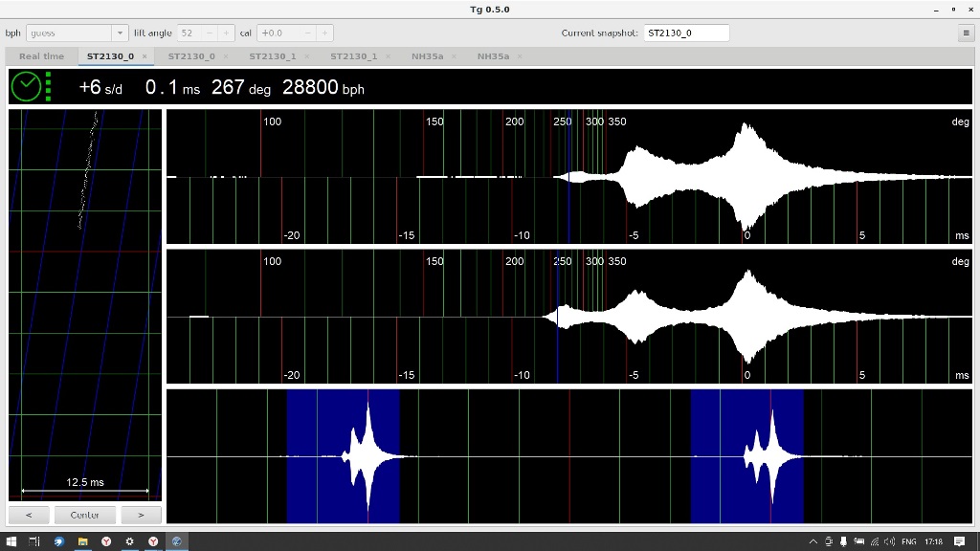Image resolution: width=980 pixels, height=551 pixels.
Task: Increase the lift angle with plus button
Action: (x=226, y=33)
